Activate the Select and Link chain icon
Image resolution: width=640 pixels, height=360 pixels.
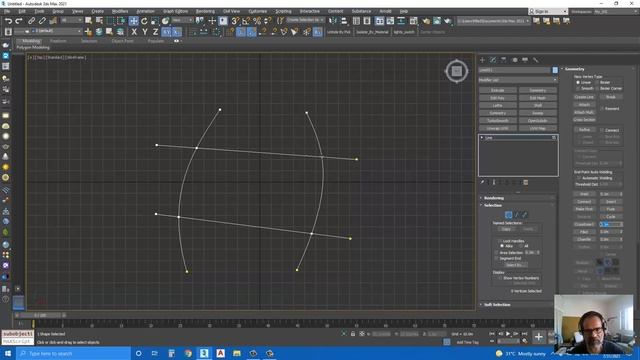[x=31, y=21]
